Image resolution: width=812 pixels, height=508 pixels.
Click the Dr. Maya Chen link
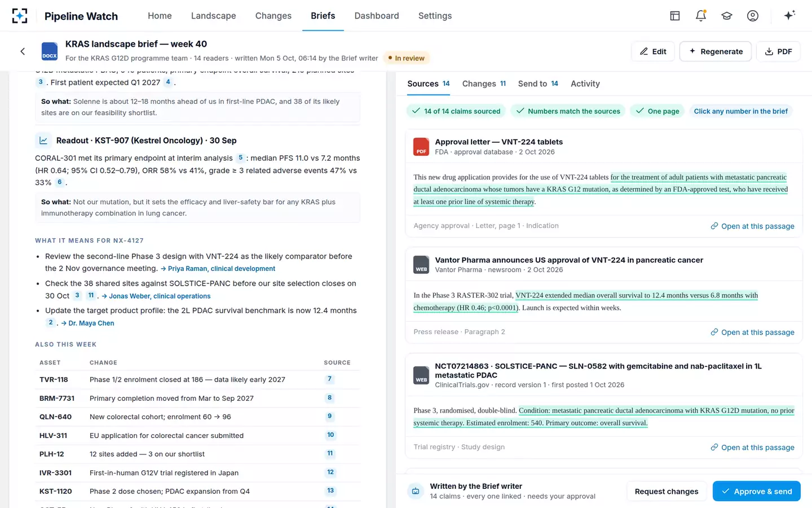click(87, 323)
